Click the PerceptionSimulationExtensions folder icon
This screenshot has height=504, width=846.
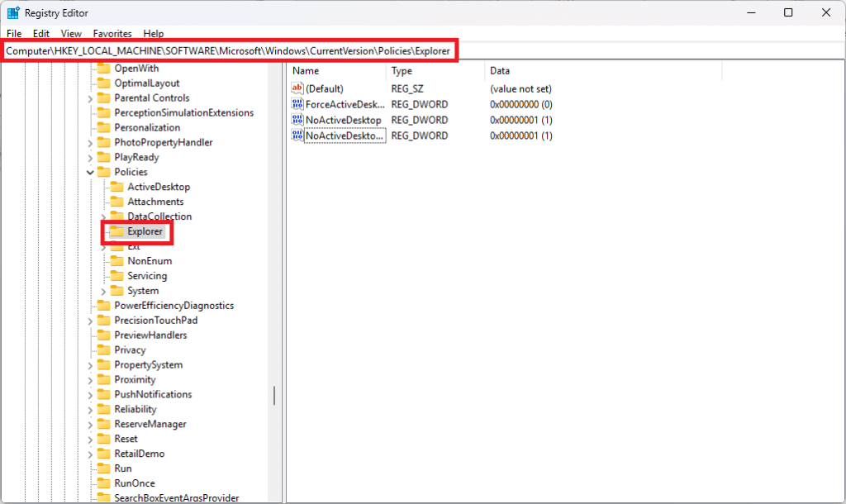point(103,112)
